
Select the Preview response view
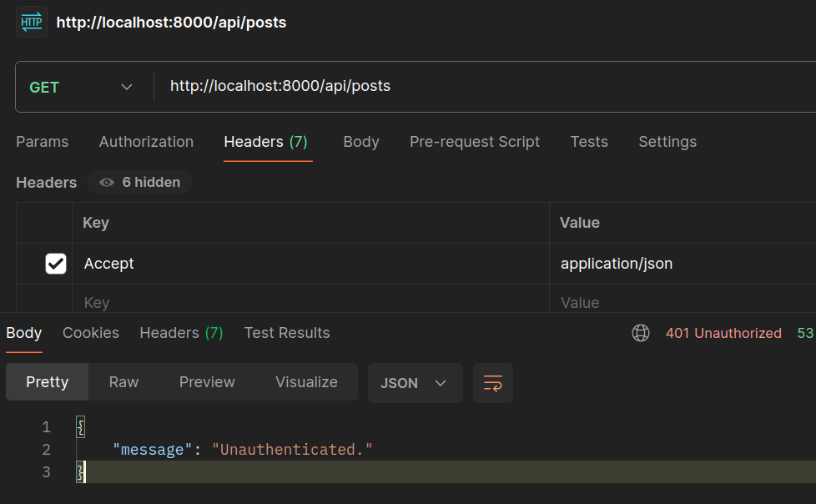(207, 382)
